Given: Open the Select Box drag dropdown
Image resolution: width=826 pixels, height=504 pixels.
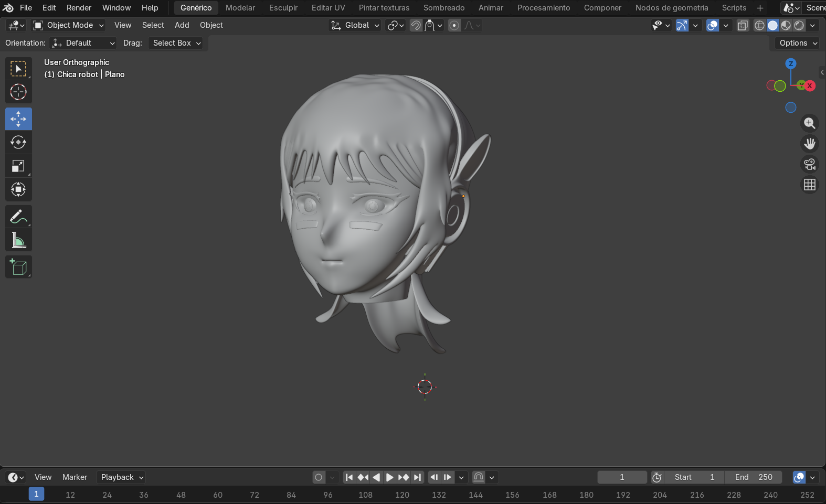Looking at the screenshot, I should pyautogui.click(x=176, y=43).
